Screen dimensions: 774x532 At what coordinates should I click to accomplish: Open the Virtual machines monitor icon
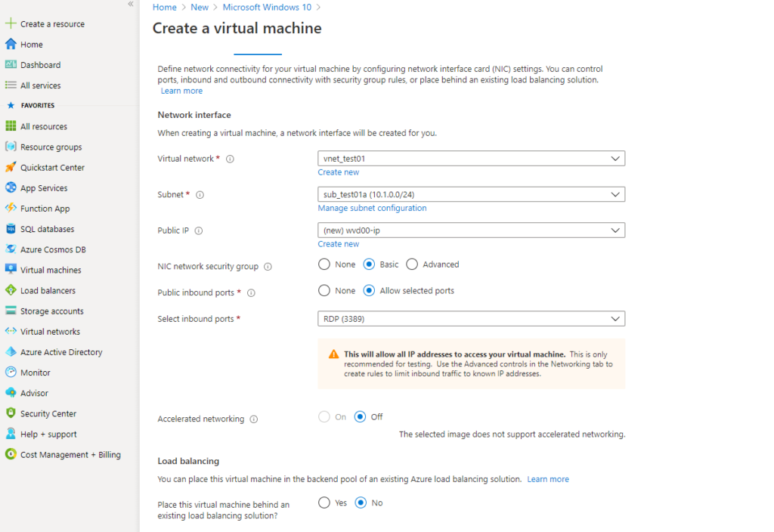(11, 270)
